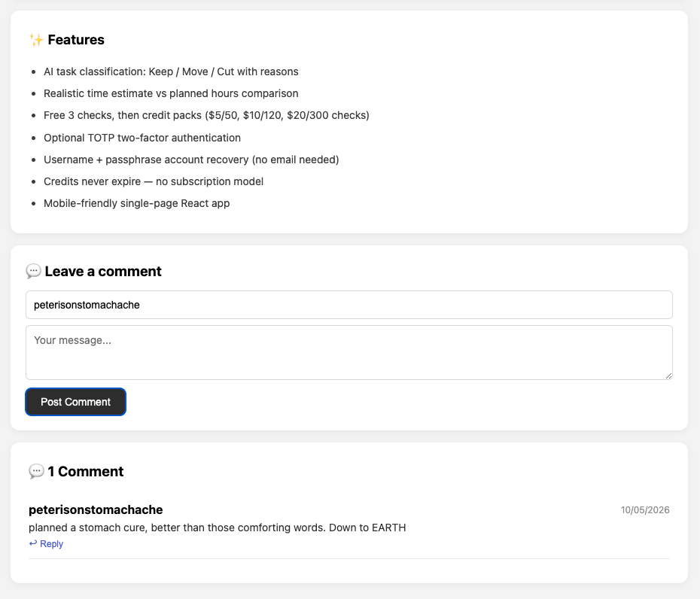Click the speech bubble icon beside 'Leave a comment'
Viewport: 700px width, 599px height.
coord(33,271)
